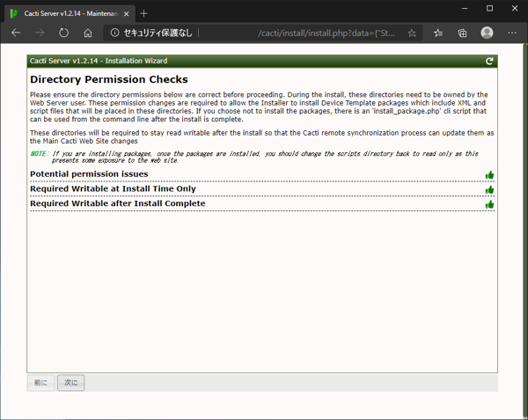This screenshot has height=420, width=528.
Task: Click the Installation Wizard title bar text
Action: pyautogui.click(x=99, y=61)
